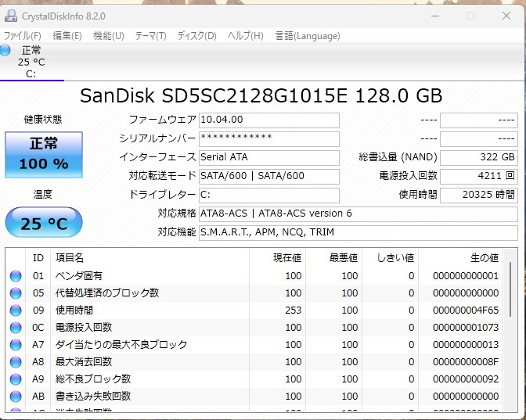Viewport: 526px width, 420px height.
Task: Click raw value 000000001073
Action: point(466,328)
